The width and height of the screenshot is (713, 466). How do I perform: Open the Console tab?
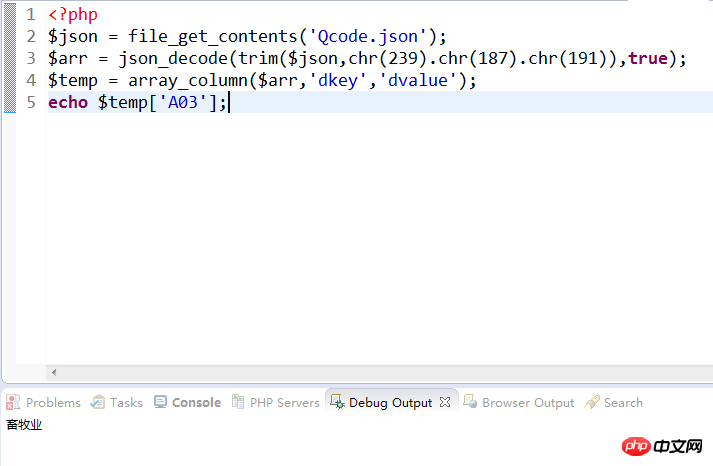187,402
